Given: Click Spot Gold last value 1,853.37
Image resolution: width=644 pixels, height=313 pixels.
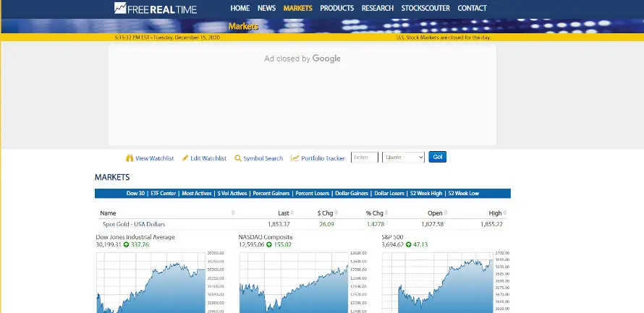Looking at the screenshot, I should (279, 224).
